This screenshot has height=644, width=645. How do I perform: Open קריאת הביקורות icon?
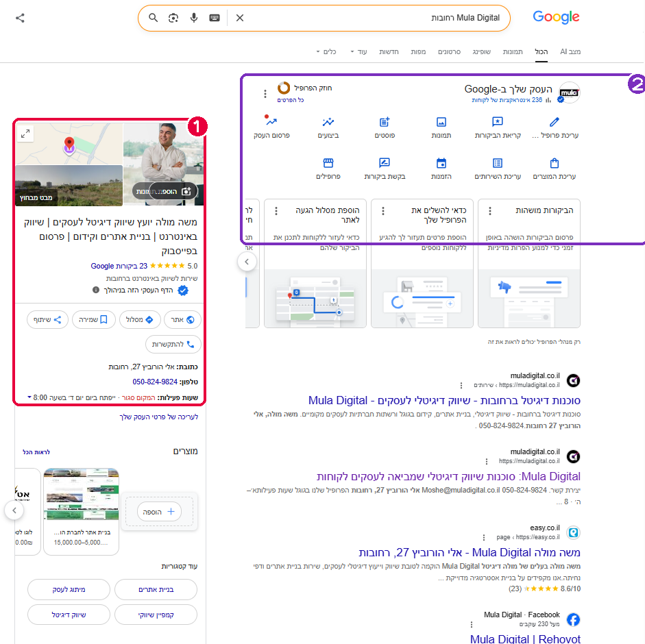[498, 122]
